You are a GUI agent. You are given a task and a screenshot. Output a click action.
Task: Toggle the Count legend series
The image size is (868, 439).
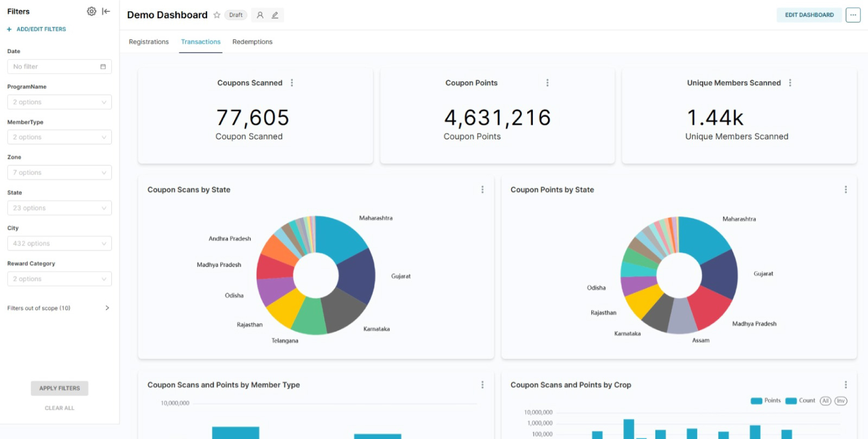tap(800, 401)
